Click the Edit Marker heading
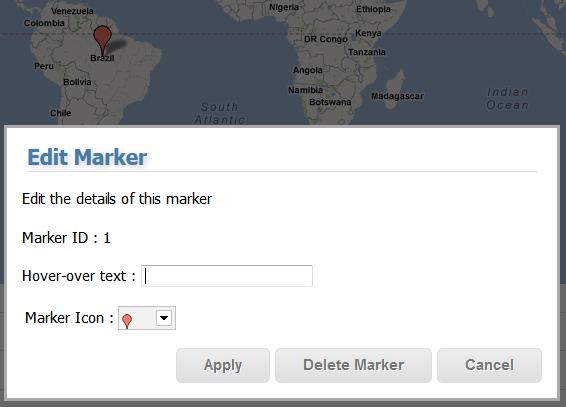The image size is (566, 407). [87, 157]
